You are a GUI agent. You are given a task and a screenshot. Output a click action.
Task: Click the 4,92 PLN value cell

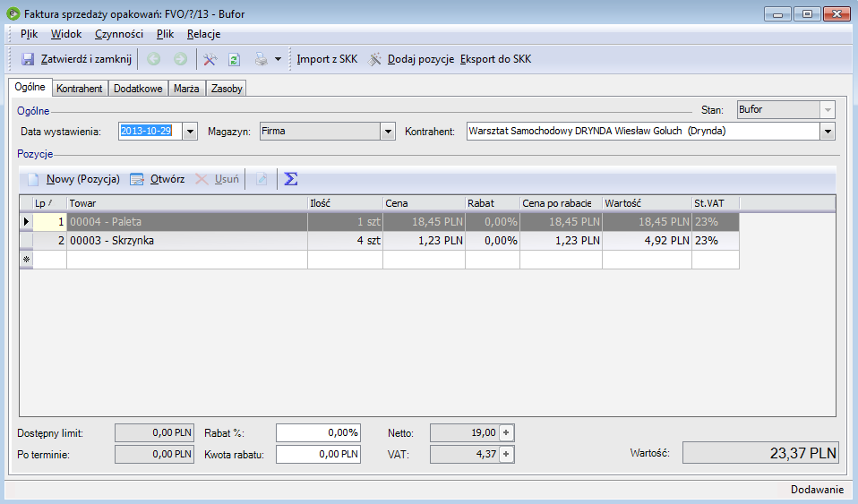click(648, 241)
